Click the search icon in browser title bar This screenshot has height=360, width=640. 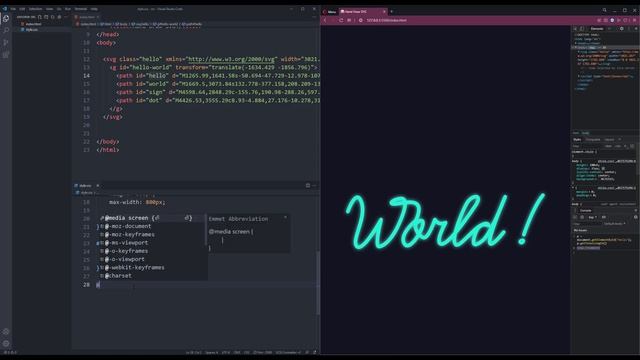pos(604,10)
